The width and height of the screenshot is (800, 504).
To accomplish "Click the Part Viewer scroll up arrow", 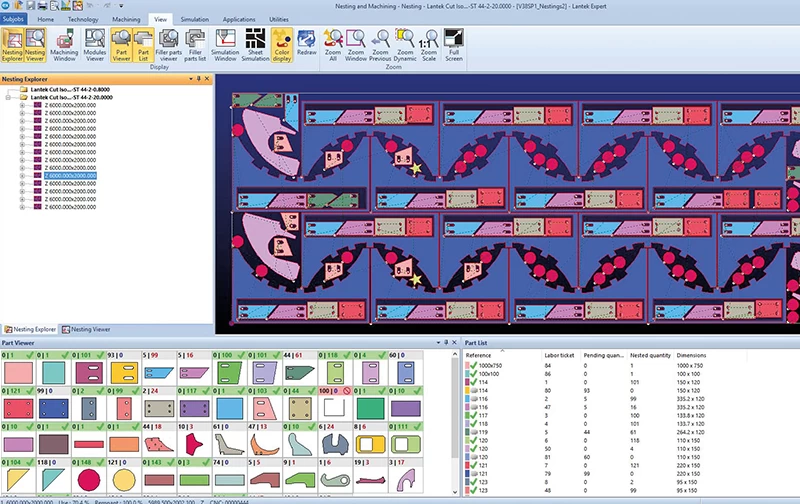I will click(455, 354).
